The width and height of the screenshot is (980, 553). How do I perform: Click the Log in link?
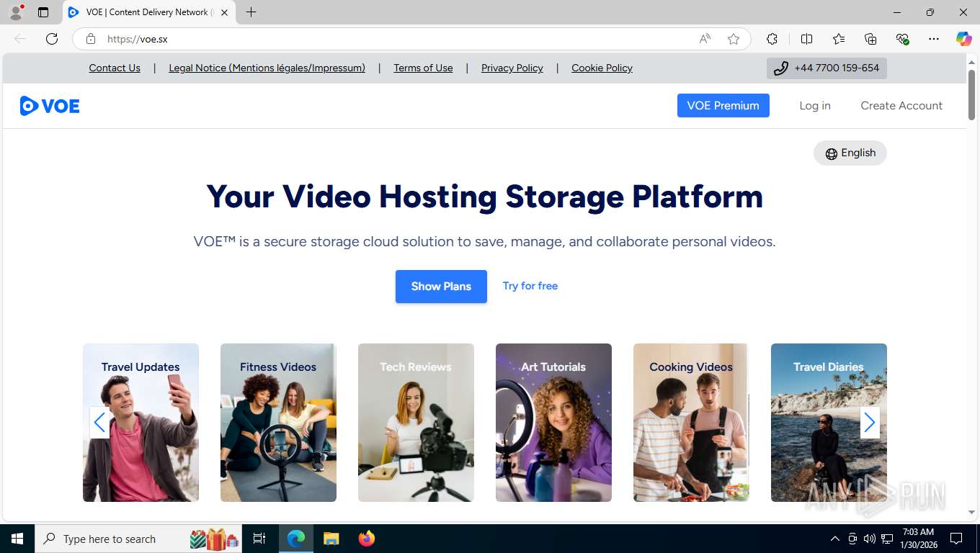click(x=815, y=105)
